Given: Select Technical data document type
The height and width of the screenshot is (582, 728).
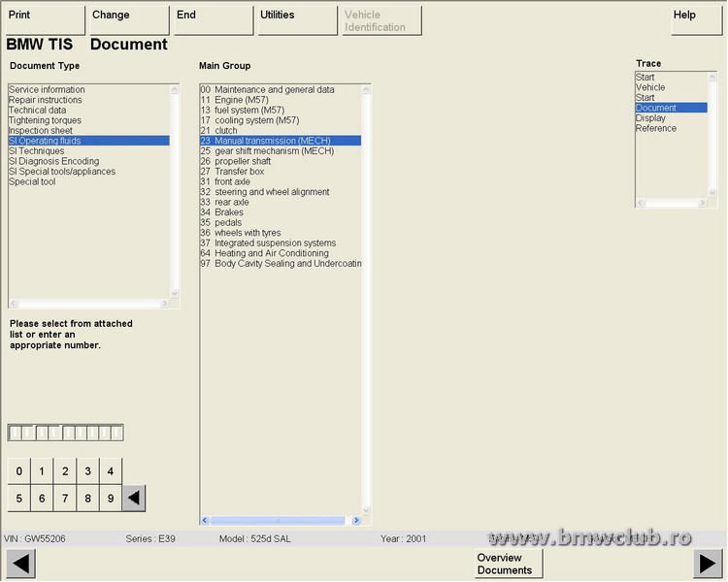Looking at the screenshot, I should (88, 110).
